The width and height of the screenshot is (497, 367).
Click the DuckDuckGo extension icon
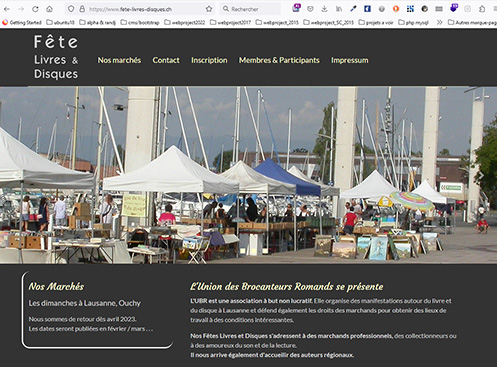tap(396, 9)
